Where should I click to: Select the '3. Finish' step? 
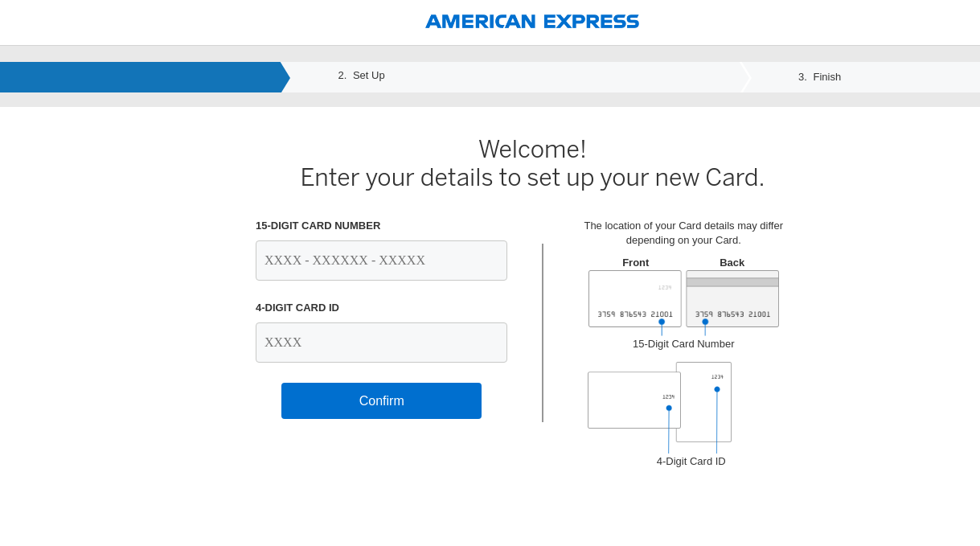click(819, 76)
